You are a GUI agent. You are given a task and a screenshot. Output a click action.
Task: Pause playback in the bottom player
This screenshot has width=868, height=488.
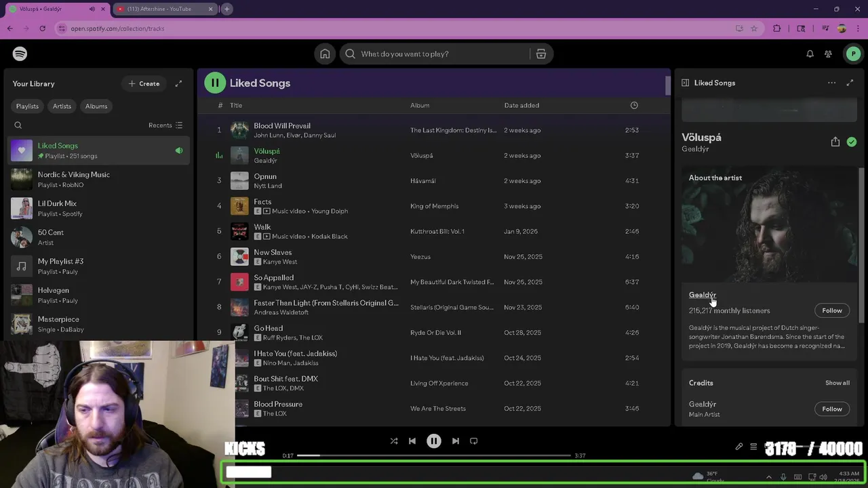tap(434, 441)
